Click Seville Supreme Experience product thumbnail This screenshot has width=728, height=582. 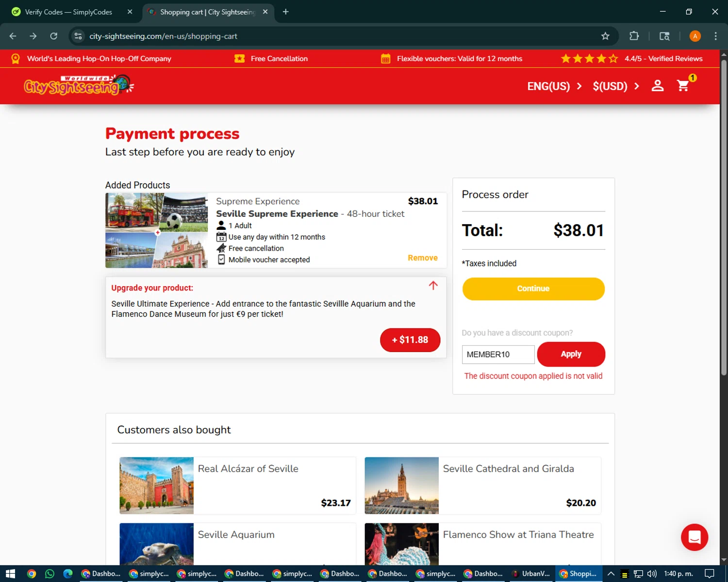pyautogui.click(x=156, y=230)
